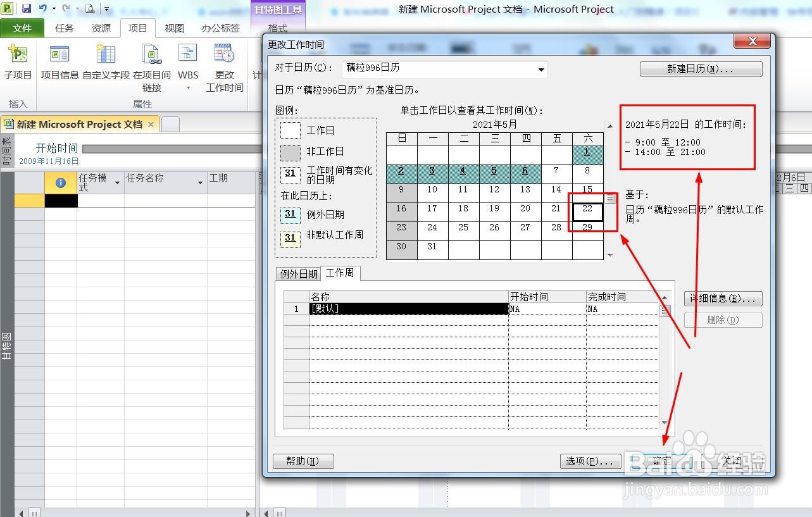Select the [默认] work week name cell

click(409, 309)
